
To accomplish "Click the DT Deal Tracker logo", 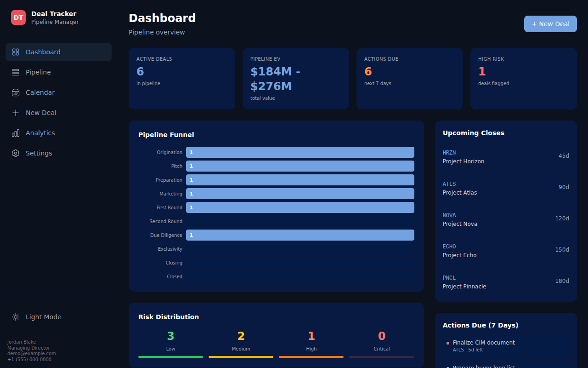I will 18,17.
